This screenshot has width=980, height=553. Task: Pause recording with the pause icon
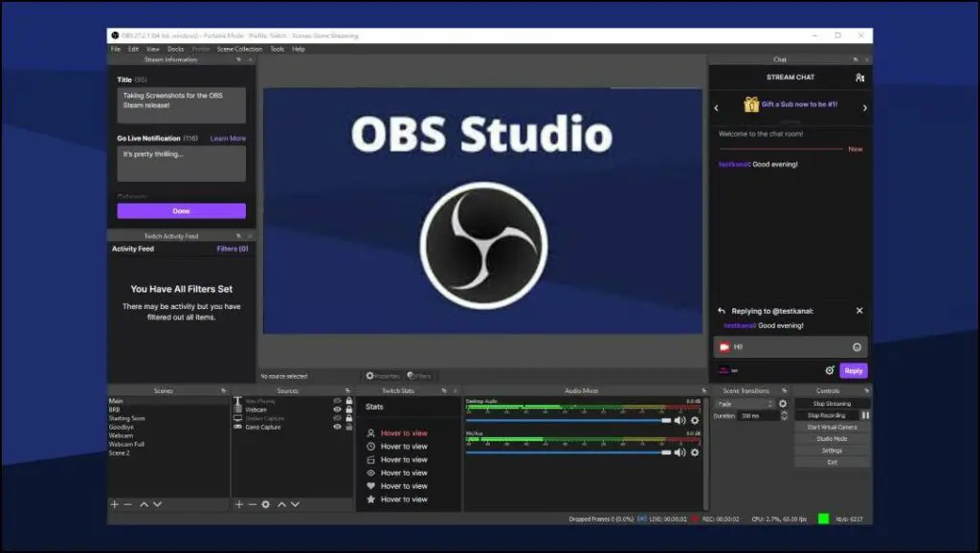click(x=865, y=415)
